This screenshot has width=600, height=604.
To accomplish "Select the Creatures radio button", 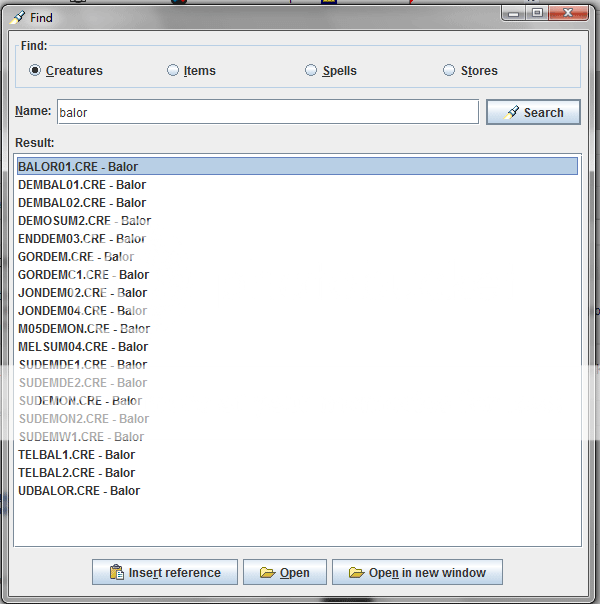I will pos(36,71).
